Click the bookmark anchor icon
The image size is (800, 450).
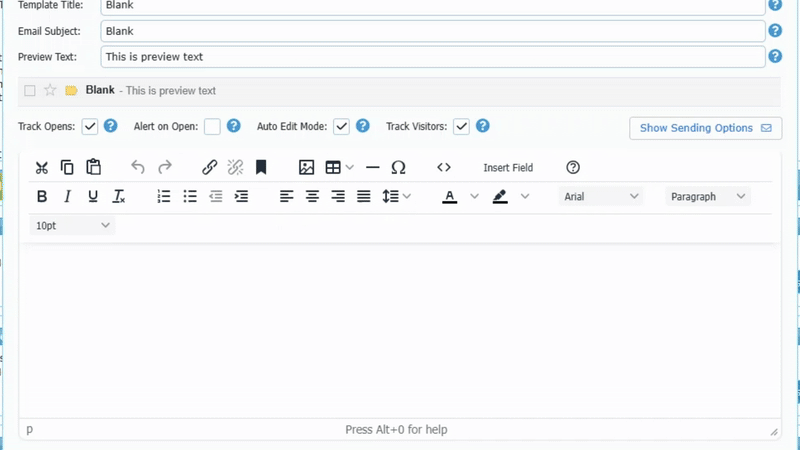pyautogui.click(x=261, y=168)
